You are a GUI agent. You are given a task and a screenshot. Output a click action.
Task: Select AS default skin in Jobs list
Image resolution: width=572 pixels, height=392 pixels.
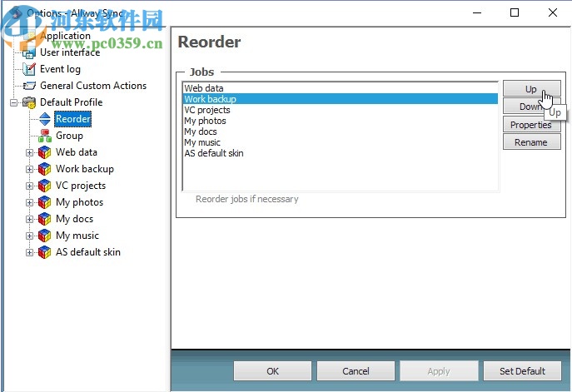[341, 153]
